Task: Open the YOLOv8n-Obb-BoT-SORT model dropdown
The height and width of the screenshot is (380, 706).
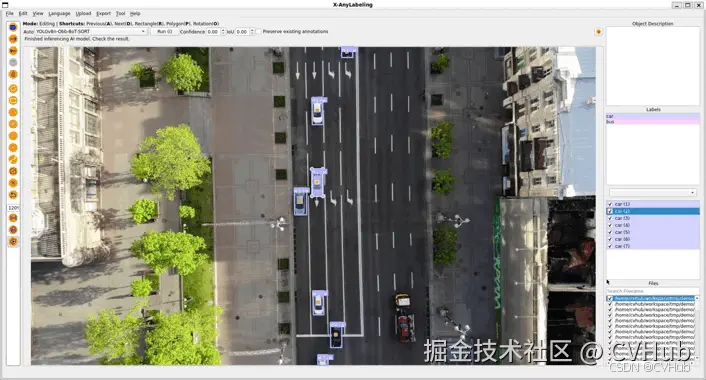Action: (x=91, y=32)
